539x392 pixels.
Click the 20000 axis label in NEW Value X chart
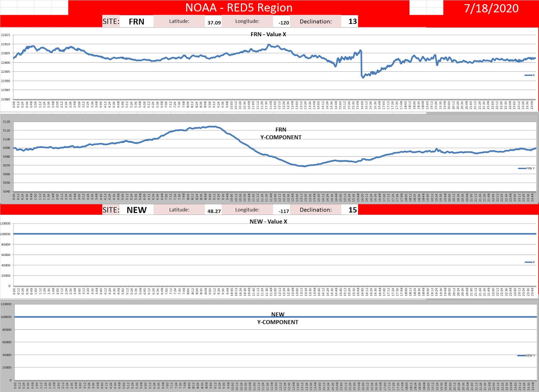pyautogui.click(x=6, y=276)
